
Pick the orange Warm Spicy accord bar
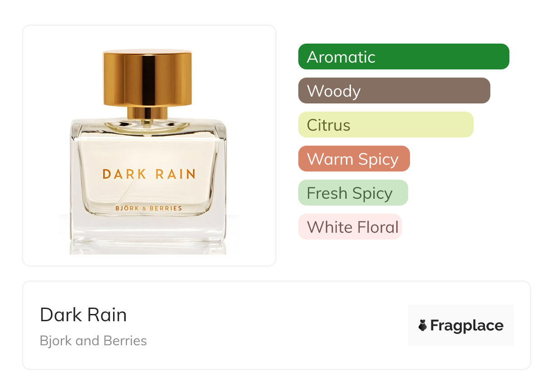354,159
